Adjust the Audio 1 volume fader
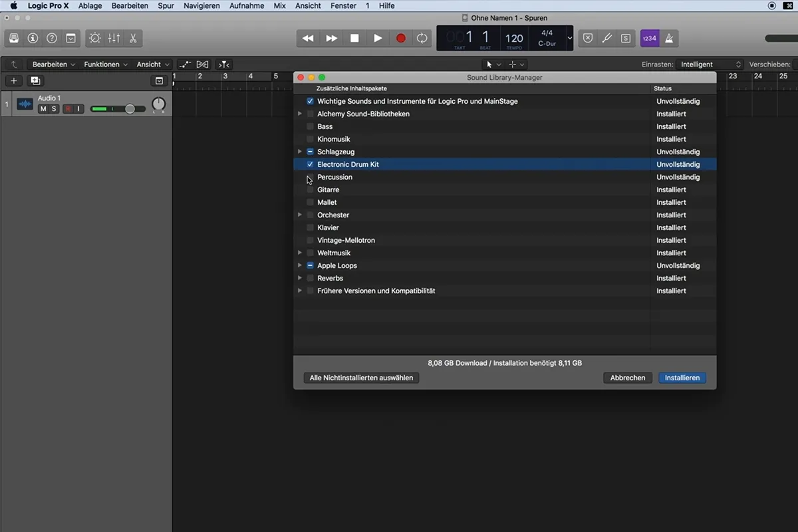798x532 pixels. tap(130, 108)
